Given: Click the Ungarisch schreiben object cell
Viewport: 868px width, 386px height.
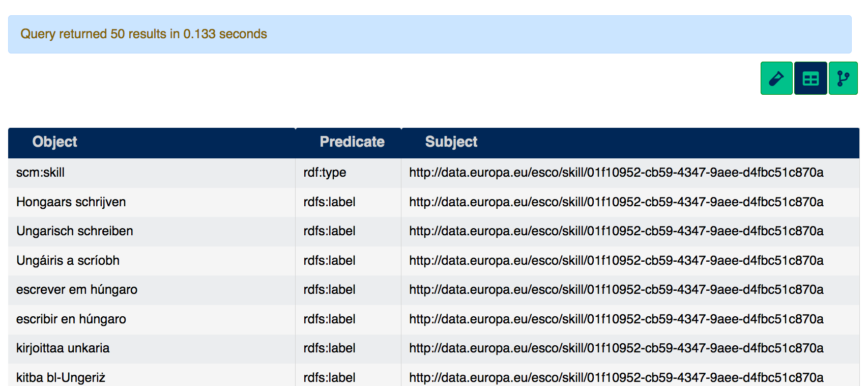Looking at the screenshot, I should [x=75, y=231].
